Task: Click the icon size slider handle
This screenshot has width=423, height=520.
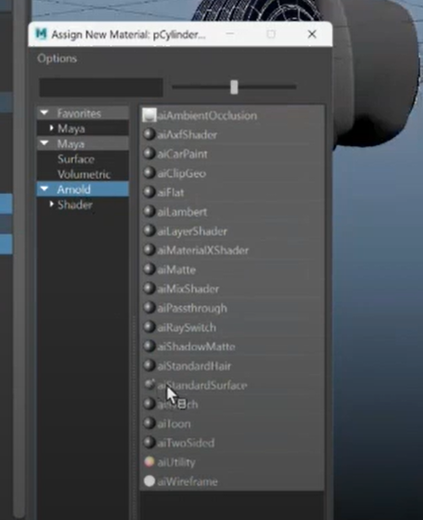Action: [234, 87]
